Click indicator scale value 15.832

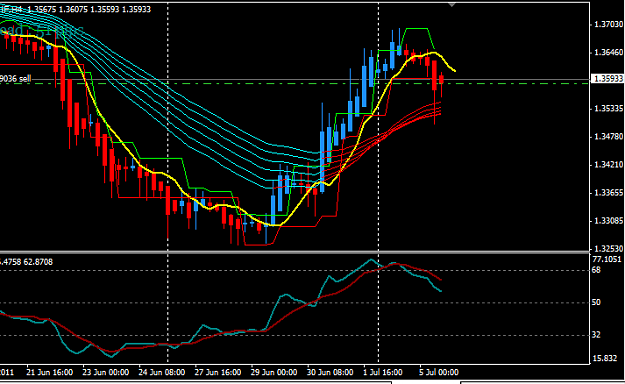(605, 358)
